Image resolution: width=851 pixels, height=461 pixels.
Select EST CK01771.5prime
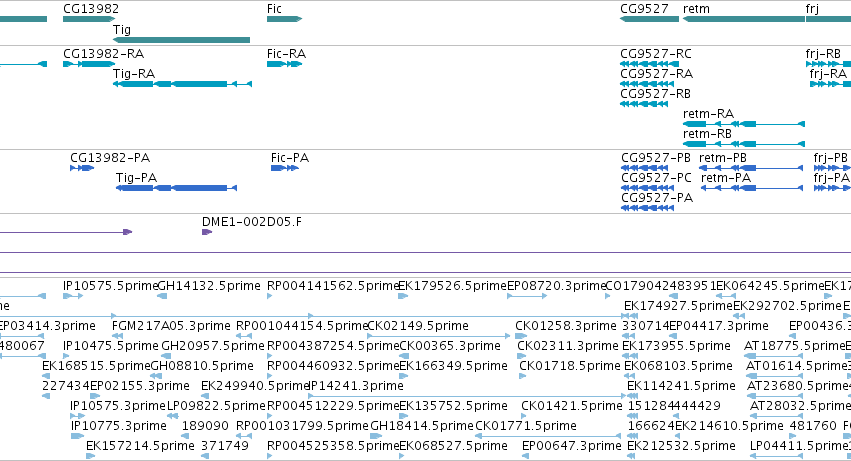point(526,427)
